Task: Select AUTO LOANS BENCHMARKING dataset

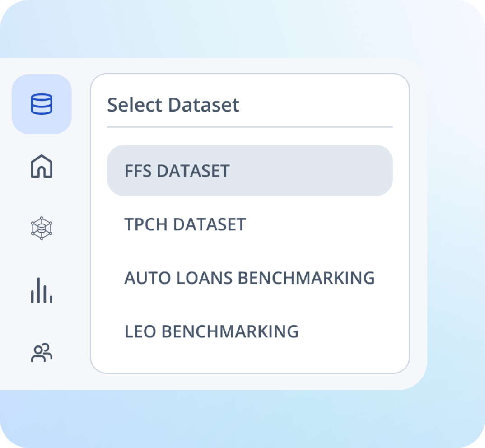Action: (x=249, y=278)
